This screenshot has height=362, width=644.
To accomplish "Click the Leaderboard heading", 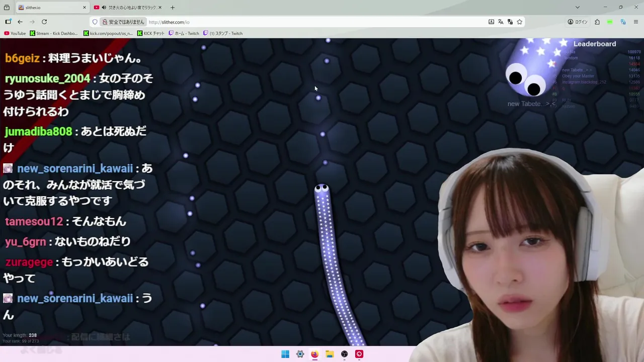I will tap(595, 44).
